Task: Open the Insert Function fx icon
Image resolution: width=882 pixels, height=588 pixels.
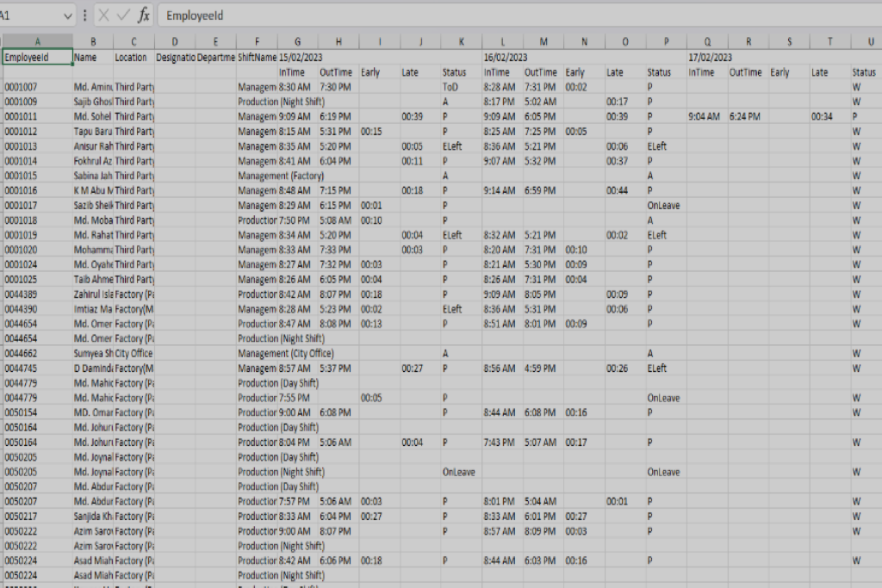Action: pos(144,15)
